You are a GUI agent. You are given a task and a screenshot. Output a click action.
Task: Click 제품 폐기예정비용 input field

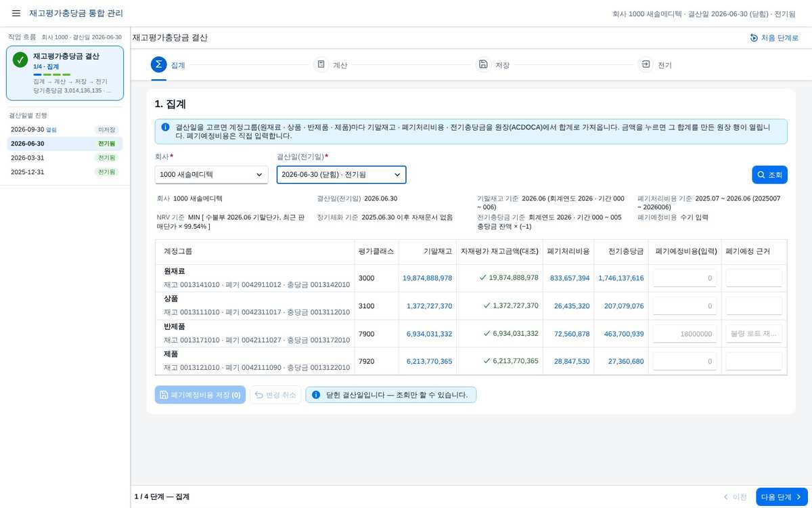(685, 361)
